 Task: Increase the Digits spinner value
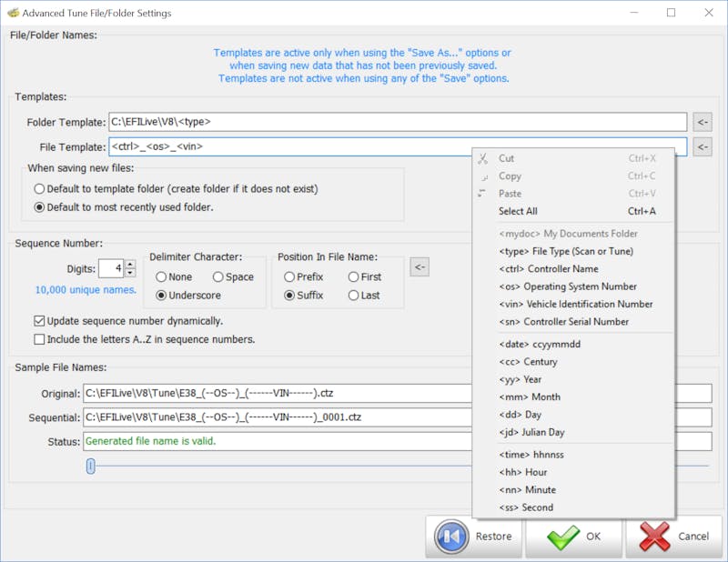click(130, 264)
